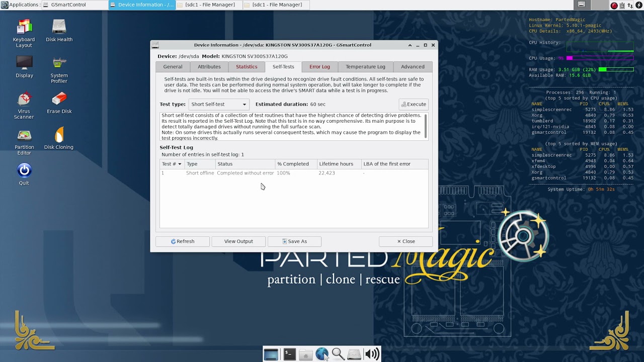Image resolution: width=644 pixels, height=362 pixels.
Task: Click 'Estimated duration:' label
Action: click(x=282, y=104)
